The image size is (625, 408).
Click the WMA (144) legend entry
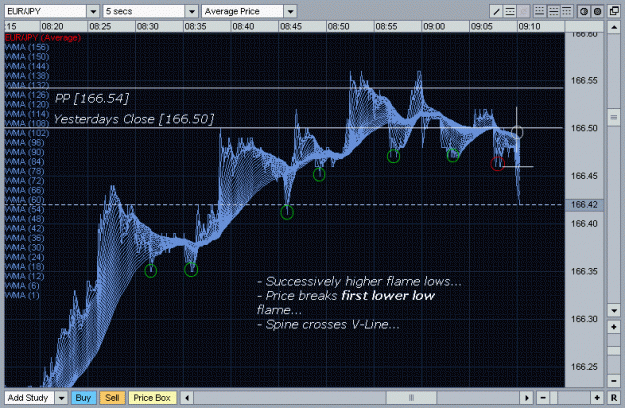(27, 66)
